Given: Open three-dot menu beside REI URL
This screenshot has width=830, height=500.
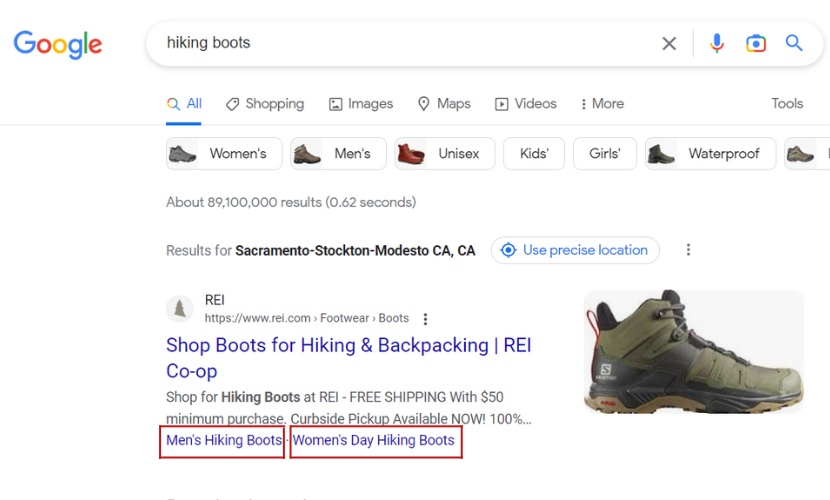Looking at the screenshot, I should point(425,319).
